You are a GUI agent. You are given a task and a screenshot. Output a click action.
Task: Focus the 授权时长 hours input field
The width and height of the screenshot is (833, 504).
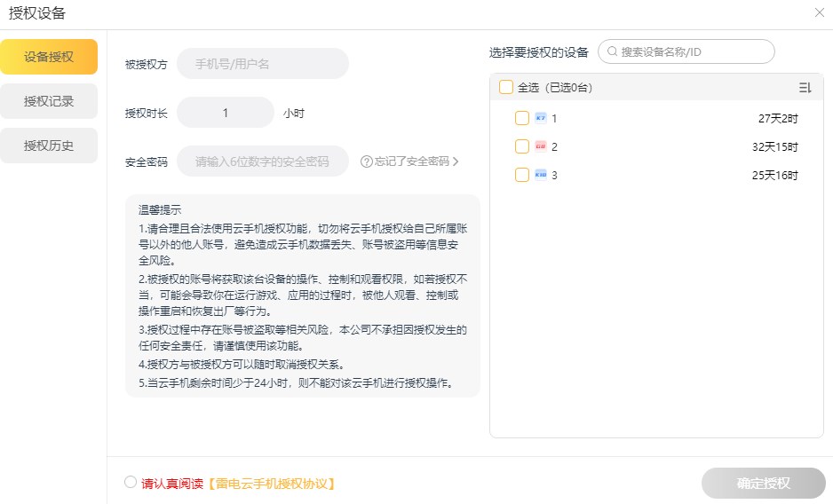226,113
